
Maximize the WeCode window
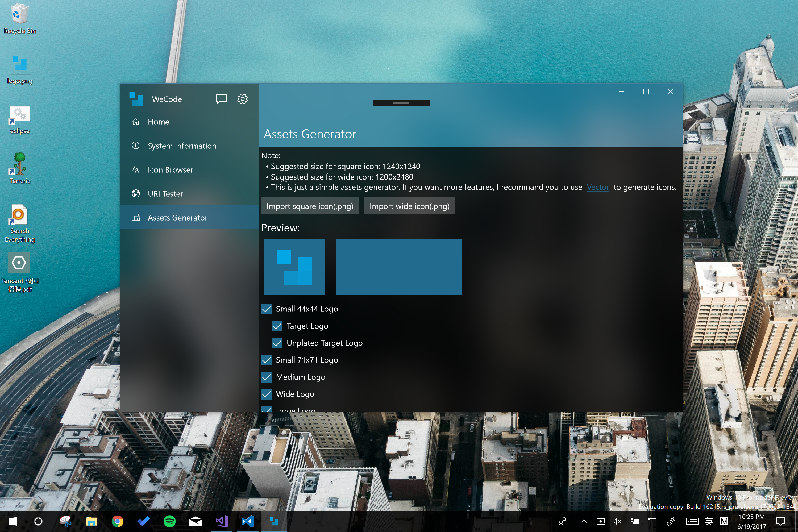646,92
